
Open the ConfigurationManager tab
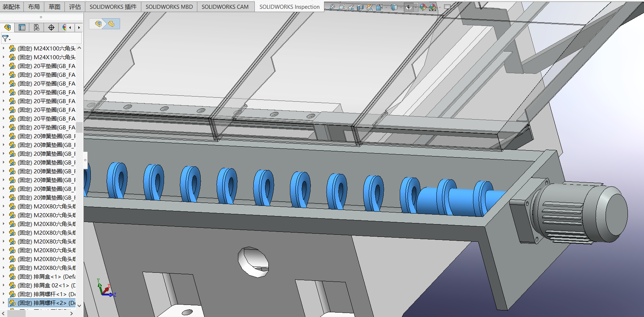coord(37,27)
